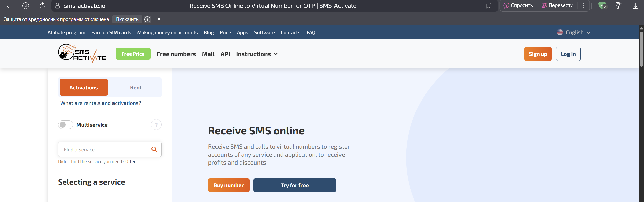644x202 pixels.
Task: Open What are rentals and activations link
Action: point(101,103)
